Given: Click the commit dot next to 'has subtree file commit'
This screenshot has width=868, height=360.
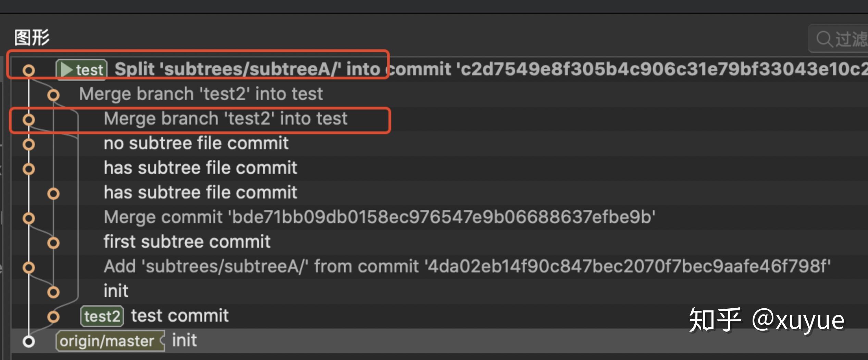Looking at the screenshot, I should coord(29,168).
